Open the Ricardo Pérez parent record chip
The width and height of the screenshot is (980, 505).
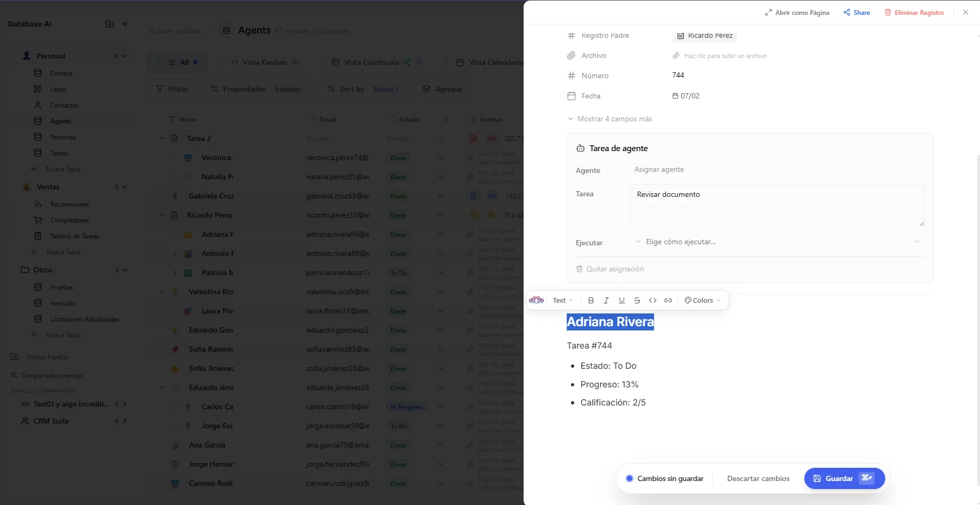(x=705, y=36)
